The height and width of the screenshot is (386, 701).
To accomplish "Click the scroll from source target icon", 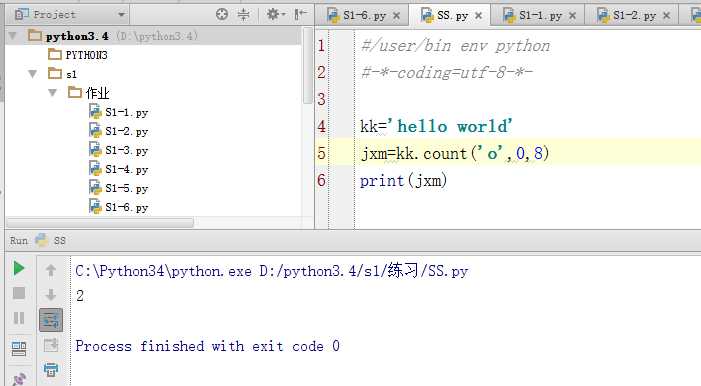I will click(222, 15).
